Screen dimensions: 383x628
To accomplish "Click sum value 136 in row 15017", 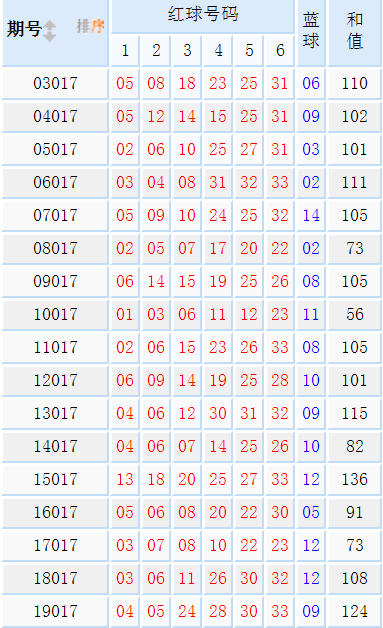I will point(355,479).
